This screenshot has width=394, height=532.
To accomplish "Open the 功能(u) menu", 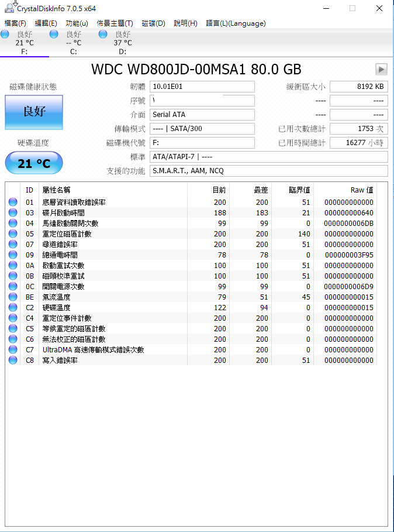I will pos(77,23).
